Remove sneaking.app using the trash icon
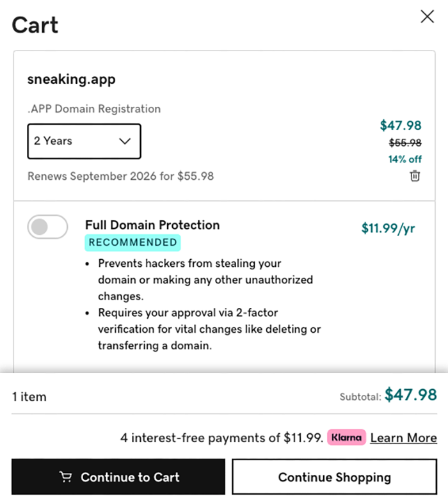The image size is (448, 503). 415,176
